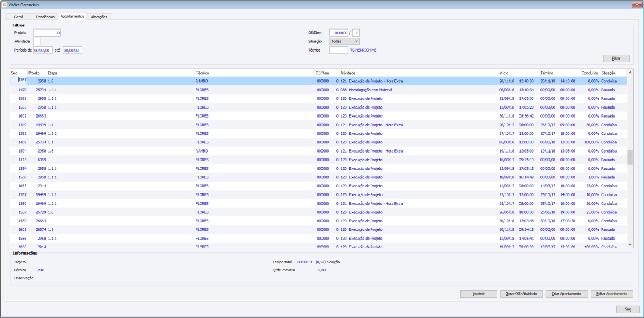This screenshot has height=318, width=644.
Task: Open the Pendências tab
Action: (46, 17)
